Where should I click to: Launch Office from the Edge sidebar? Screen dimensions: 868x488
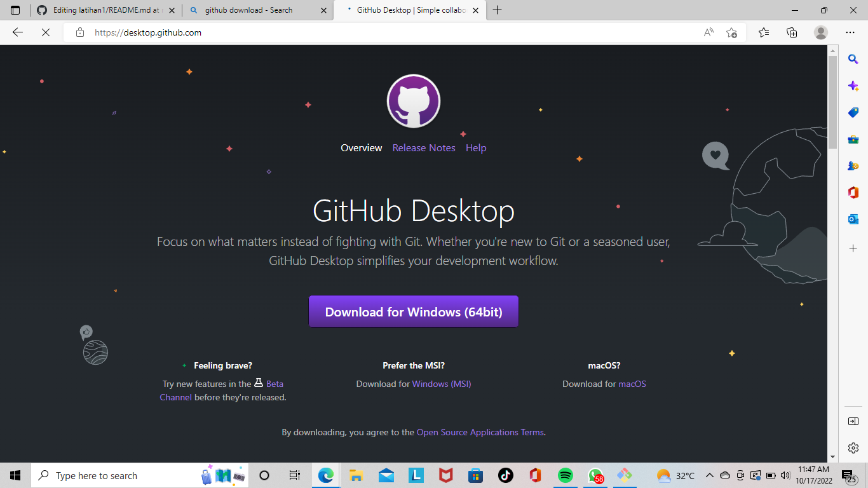pos(853,192)
